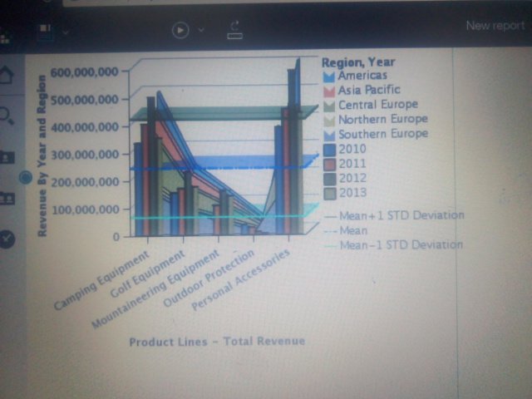Select Americas legend swatch
Image resolution: width=532 pixels, height=399 pixels.
(x=329, y=76)
